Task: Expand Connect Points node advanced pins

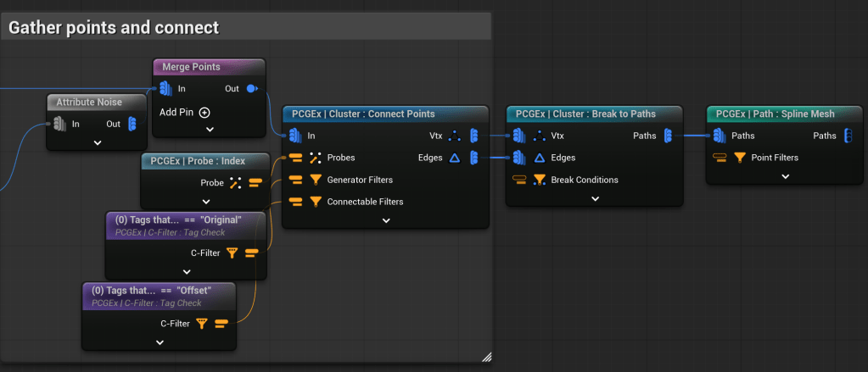Action: point(386,220)
